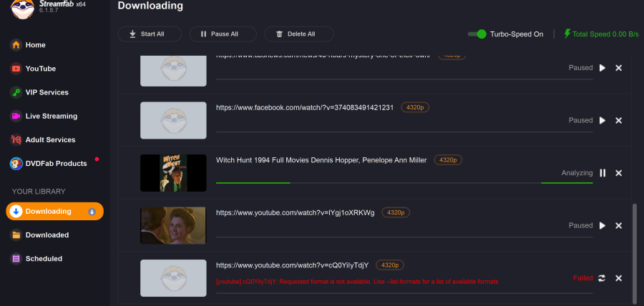Image resolution: width=644 pixels, height=306 pixels.
Task: Go to VIP Services
Action: point(47,92)
